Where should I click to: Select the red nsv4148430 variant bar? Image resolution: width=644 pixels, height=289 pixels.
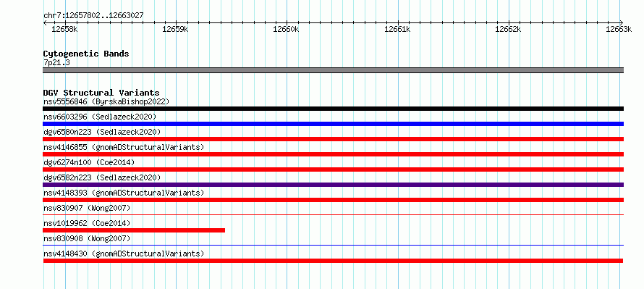click(333, 261)
